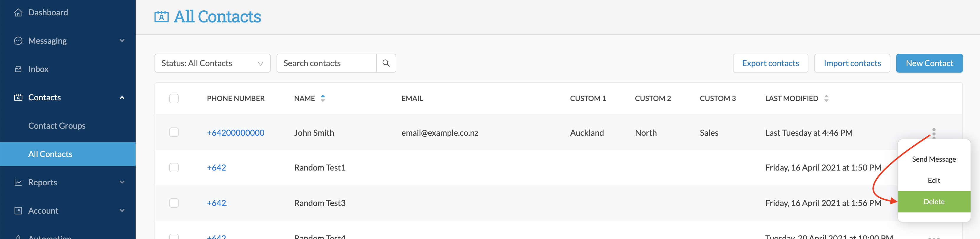Click the Export contacts button

pos(770,63)
